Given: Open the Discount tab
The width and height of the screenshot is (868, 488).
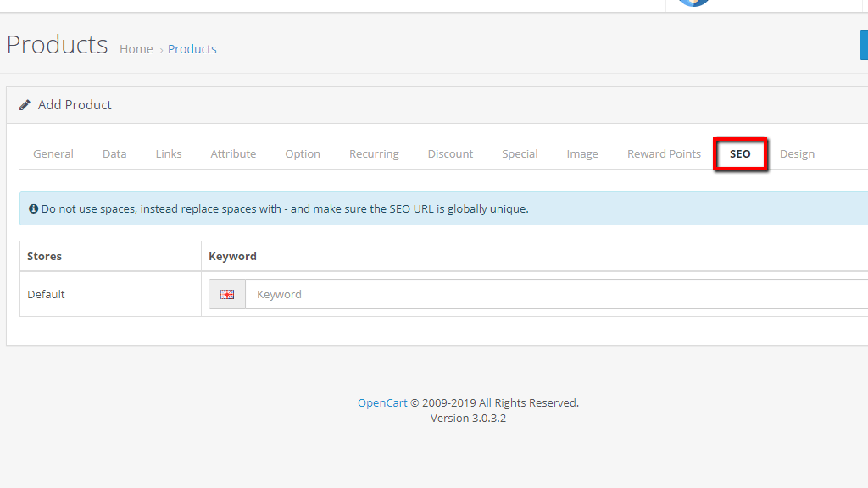Looking at the screenshot, I should coord(450,153).
